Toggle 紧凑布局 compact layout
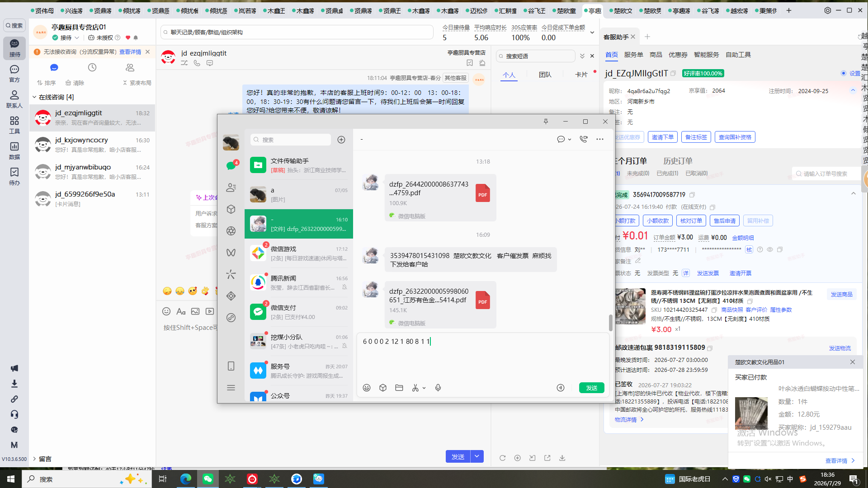This screenshot has width=868, height=488. click(x=137, y=83)
